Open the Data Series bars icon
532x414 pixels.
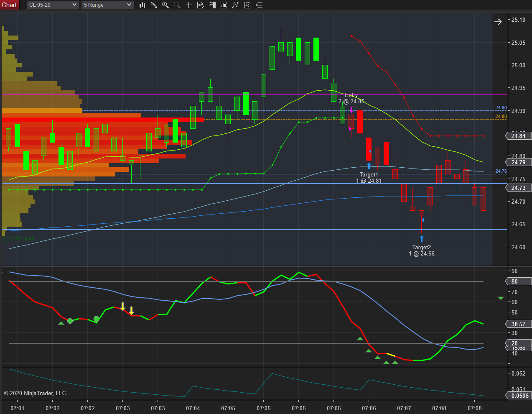point(224,5)
